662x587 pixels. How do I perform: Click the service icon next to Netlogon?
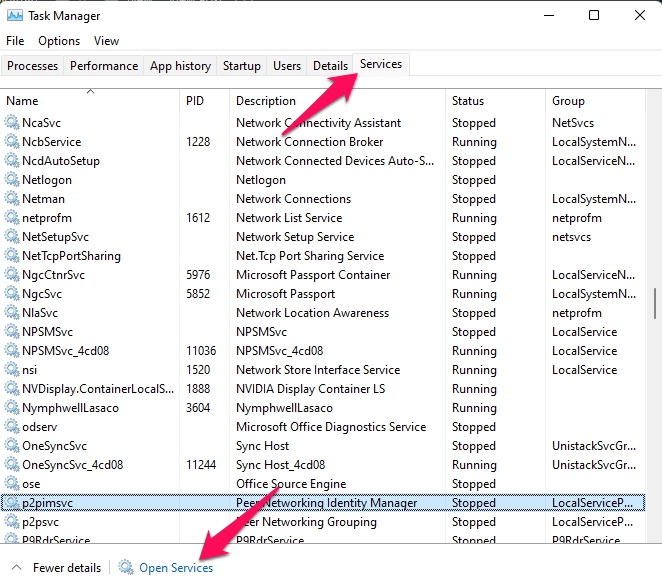(x=12, y=180)
